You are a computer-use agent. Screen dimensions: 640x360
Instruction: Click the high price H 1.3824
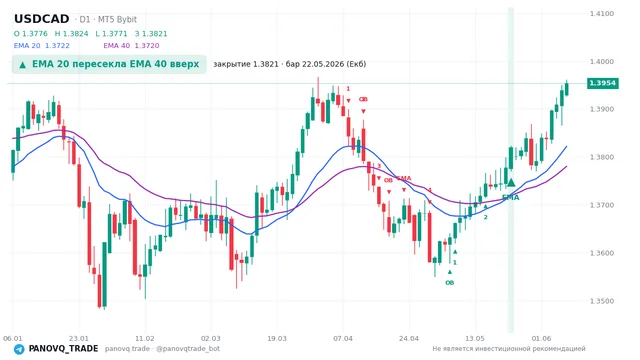[71, 34]
